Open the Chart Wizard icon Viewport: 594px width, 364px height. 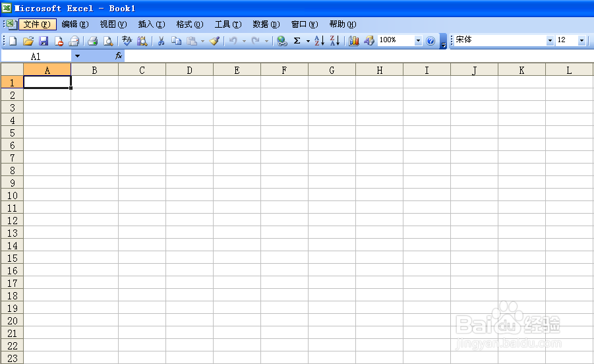(x=354, y=41)
